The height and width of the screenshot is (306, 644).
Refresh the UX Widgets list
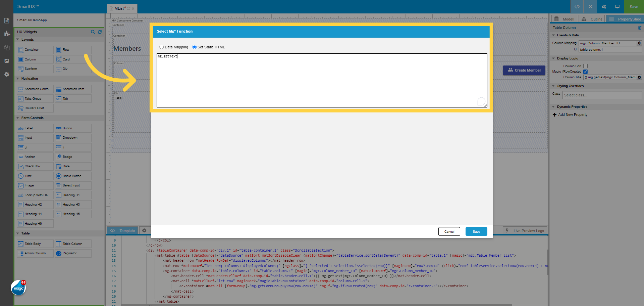(100, 32)
